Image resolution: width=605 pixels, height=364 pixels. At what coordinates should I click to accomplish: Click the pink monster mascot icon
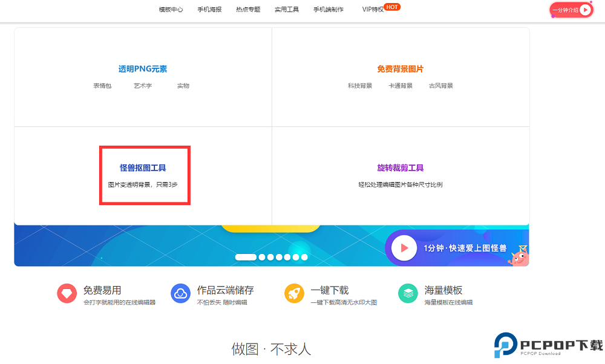(x=518, y=256)
